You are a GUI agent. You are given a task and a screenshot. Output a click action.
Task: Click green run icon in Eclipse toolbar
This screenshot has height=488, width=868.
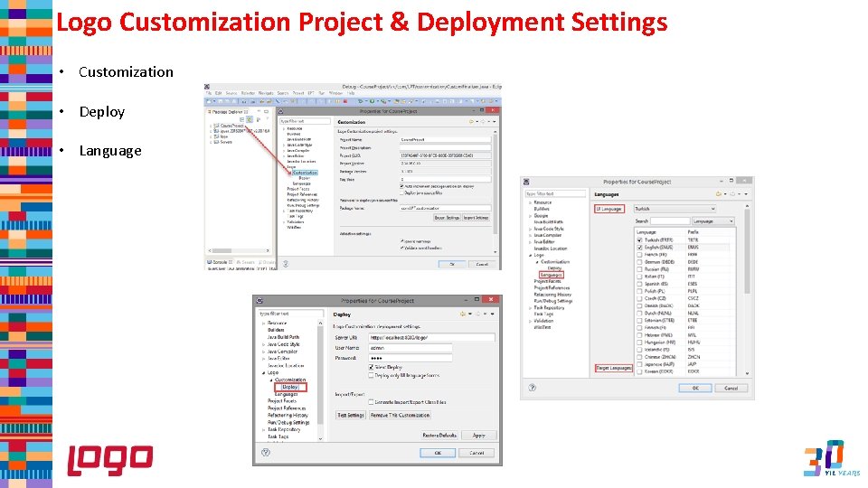click(372, 101)
